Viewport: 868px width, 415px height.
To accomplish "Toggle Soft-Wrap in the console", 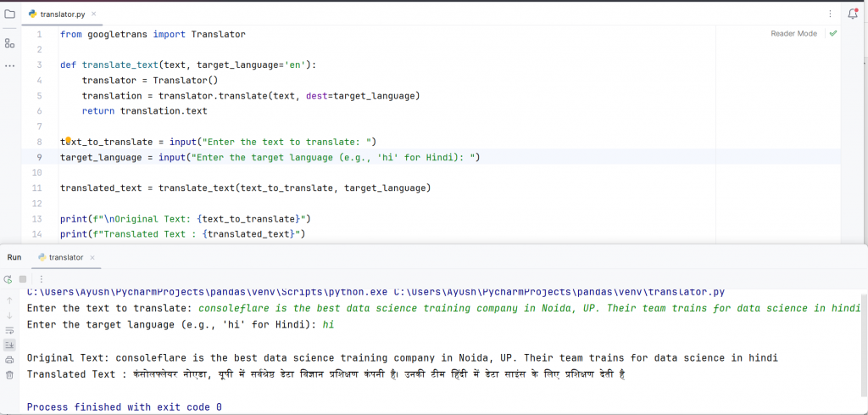I will click(9, 330).
